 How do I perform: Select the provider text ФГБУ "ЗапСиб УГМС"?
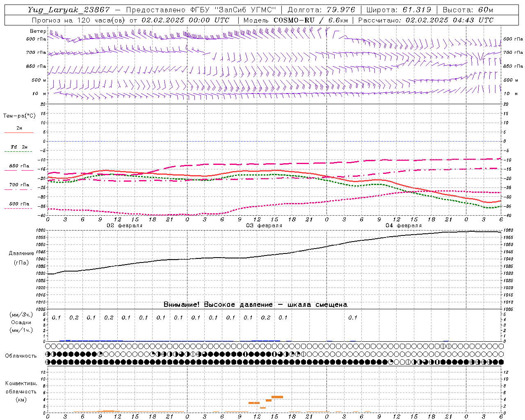click(x=233, y=10)
